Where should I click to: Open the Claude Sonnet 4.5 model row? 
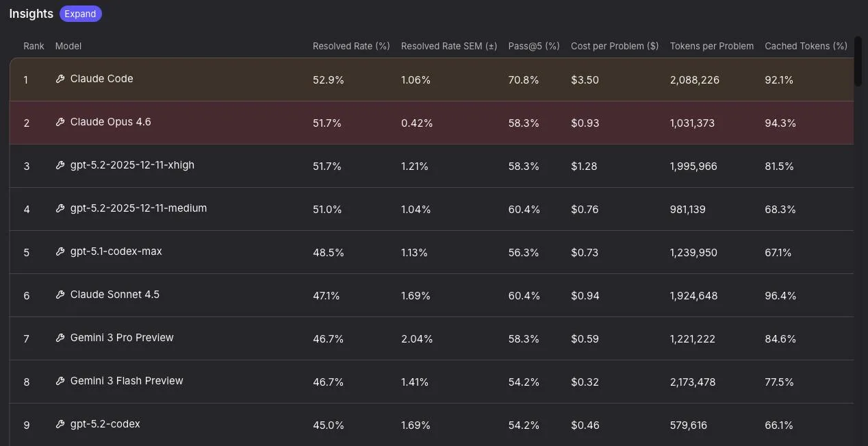(x=115, y=295)
